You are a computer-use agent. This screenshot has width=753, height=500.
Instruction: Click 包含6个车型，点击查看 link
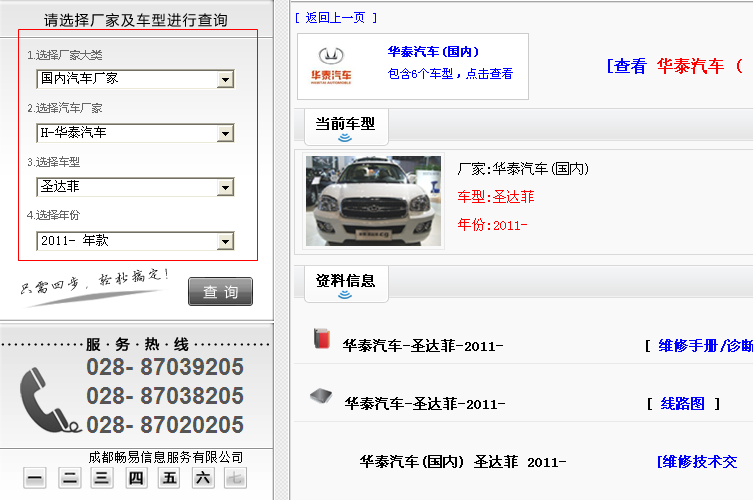450,73
